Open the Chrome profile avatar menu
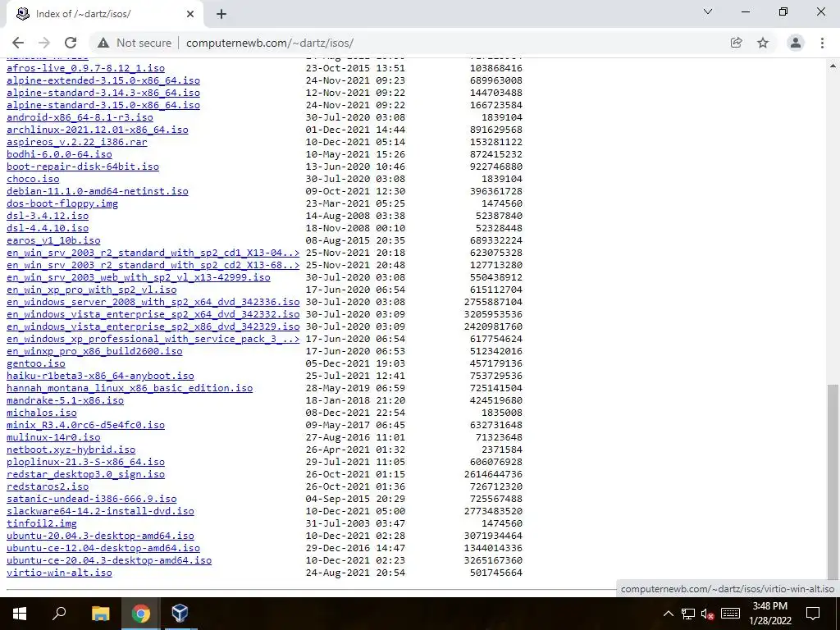 coord(796,43)
